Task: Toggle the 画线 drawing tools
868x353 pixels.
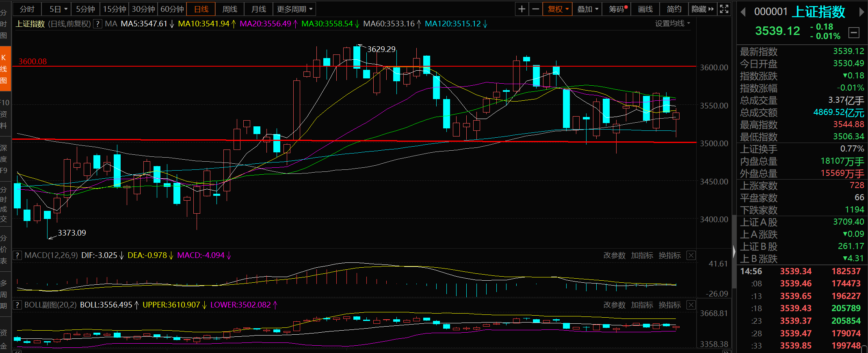Action: coord(645,9)
